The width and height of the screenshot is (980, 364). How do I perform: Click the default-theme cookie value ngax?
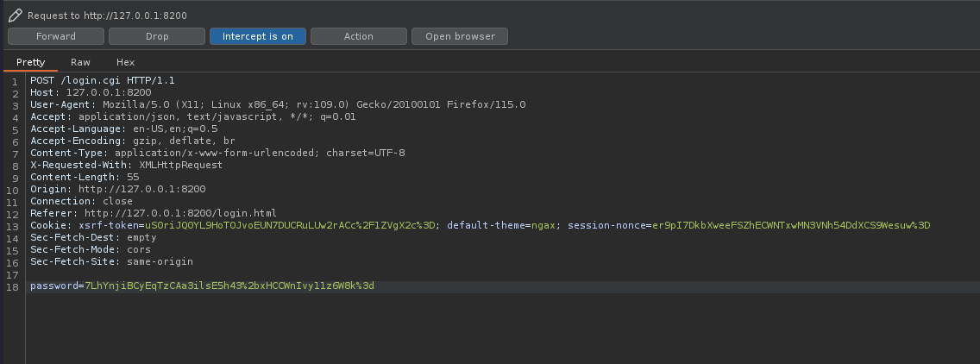pyautogui.click(x=542, y=225)
